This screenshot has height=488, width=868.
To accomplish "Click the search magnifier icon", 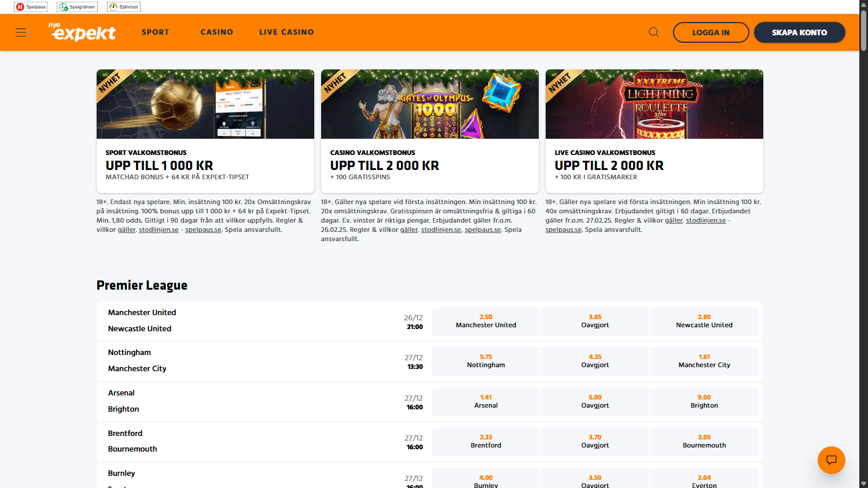I will 653,32.
